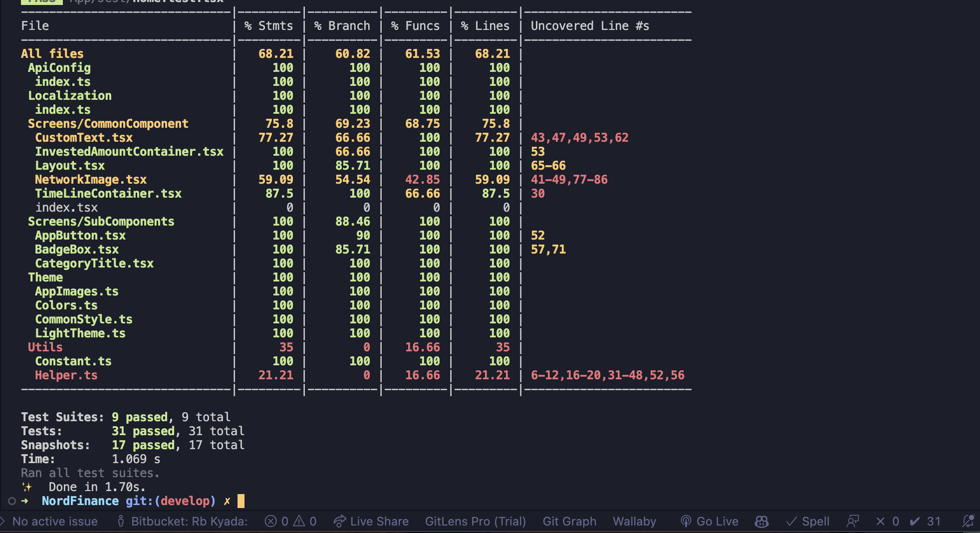Viewport: 980px width, 533px height.
Task: Click Constant.ts file name
Action: (x=73, y=361)
